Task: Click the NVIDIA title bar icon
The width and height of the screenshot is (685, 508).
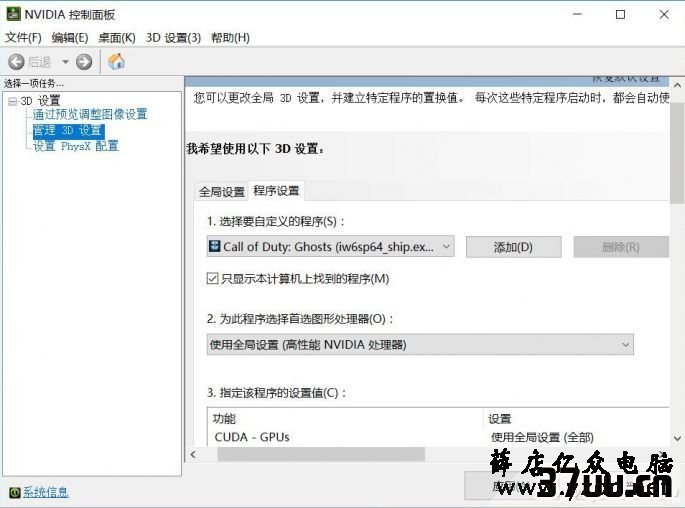Action: coord(13,14)
